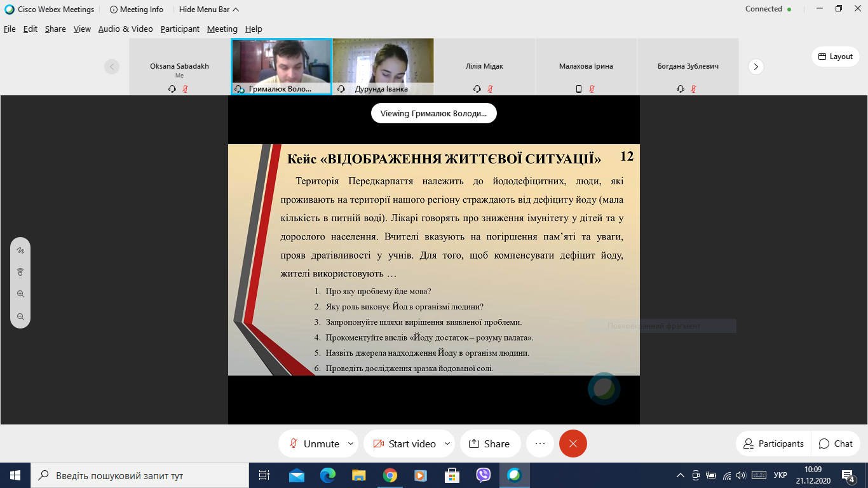Open the Audio & Video menu
This screenshot has width=868, height=488.
125,29
